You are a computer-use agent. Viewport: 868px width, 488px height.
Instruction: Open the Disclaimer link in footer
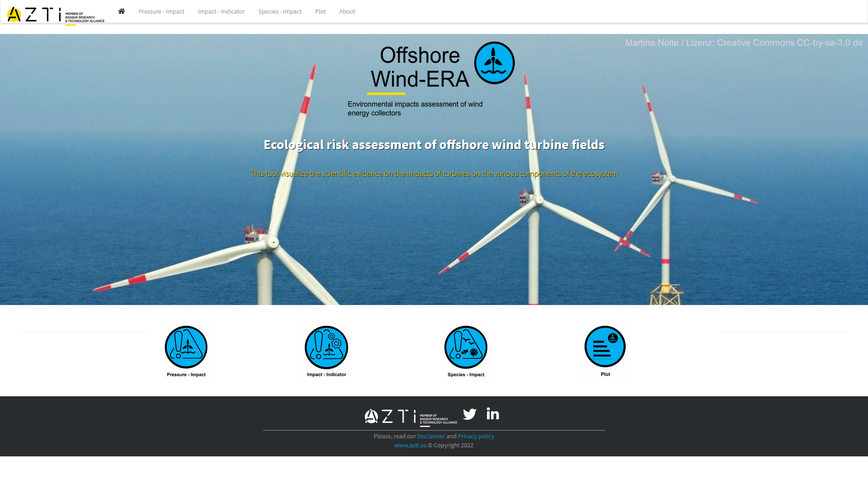(x=431, y=436)
